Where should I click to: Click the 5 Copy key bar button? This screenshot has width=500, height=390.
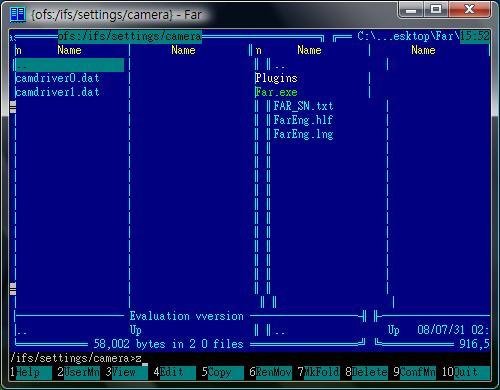click(x=222, y=372)
